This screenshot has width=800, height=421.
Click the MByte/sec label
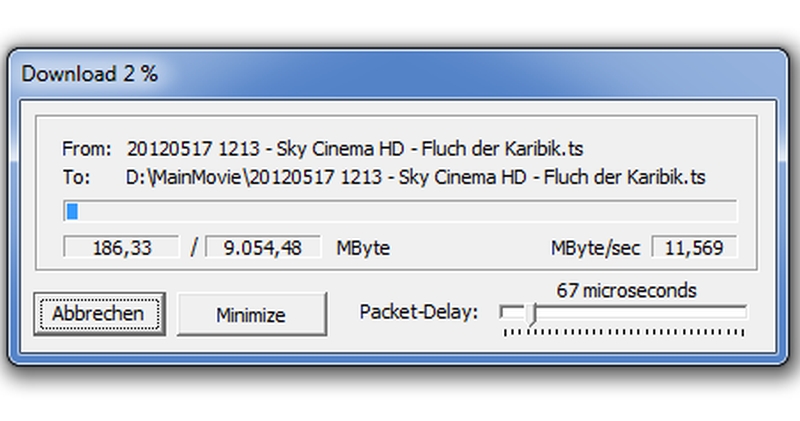point(595,247)
